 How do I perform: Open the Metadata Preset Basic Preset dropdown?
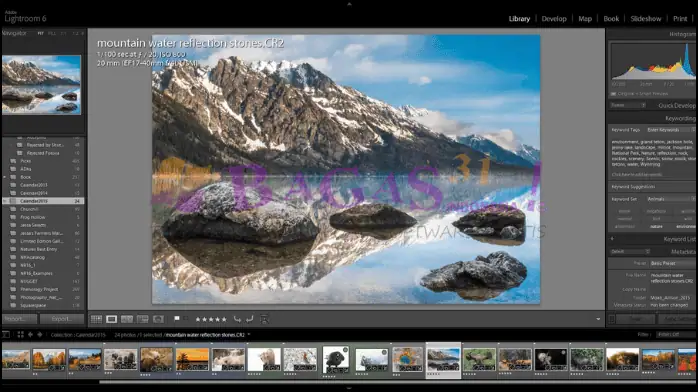(673, 263)
